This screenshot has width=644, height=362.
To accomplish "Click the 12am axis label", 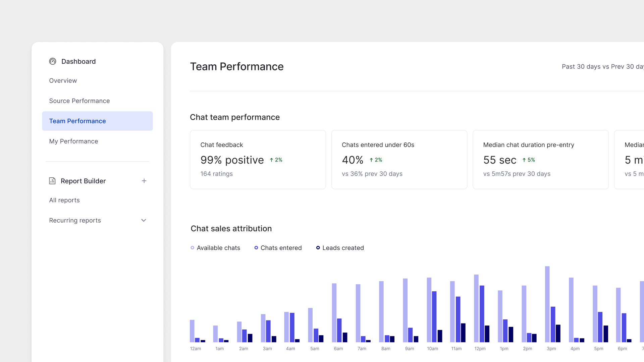I will pyautogui.click(x=196, y=349).
